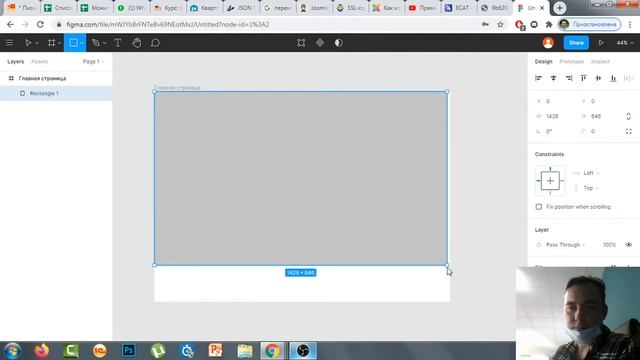Open vertical constraint Top dropdown
The image size is (640, 360).
coord(591,188)
